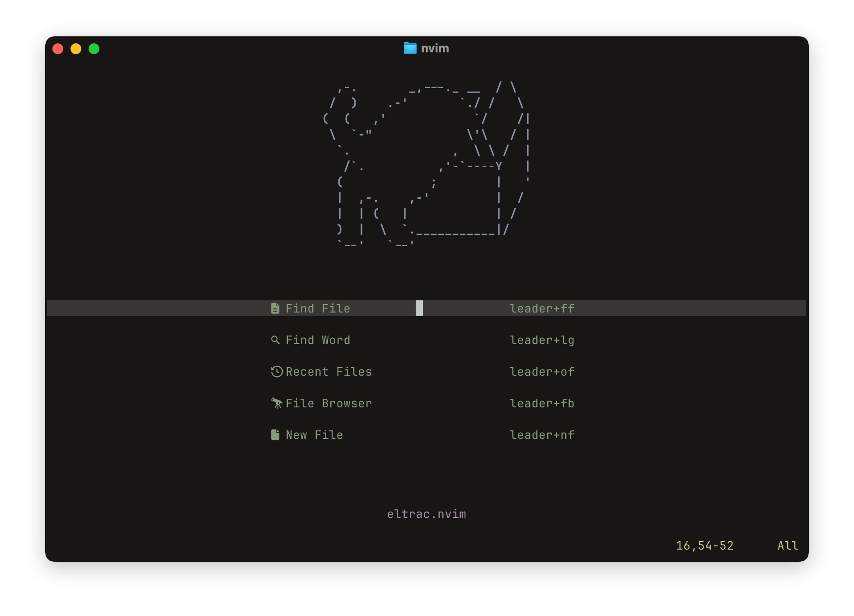
Task: Click the document icon beside Find File
Action: point(275,308)
